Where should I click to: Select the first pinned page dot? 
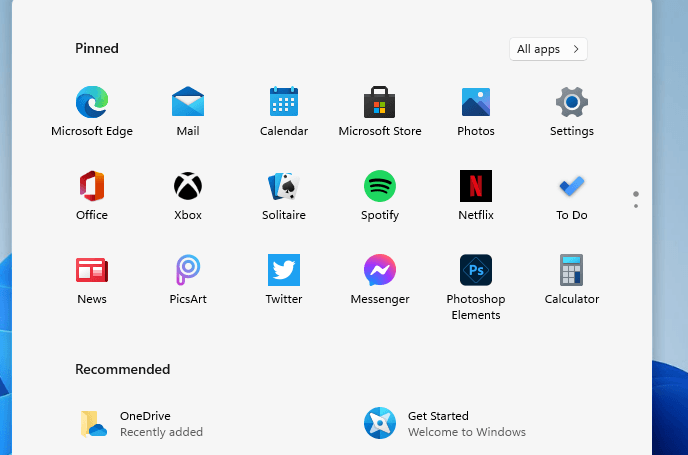tap(636, 194)
